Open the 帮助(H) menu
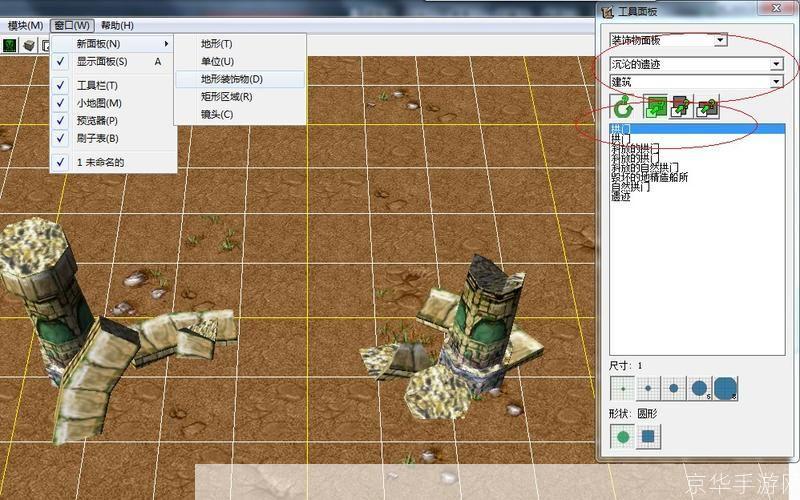Image resolution: width=800 pixels, height=500 pixels. point(117,25)
